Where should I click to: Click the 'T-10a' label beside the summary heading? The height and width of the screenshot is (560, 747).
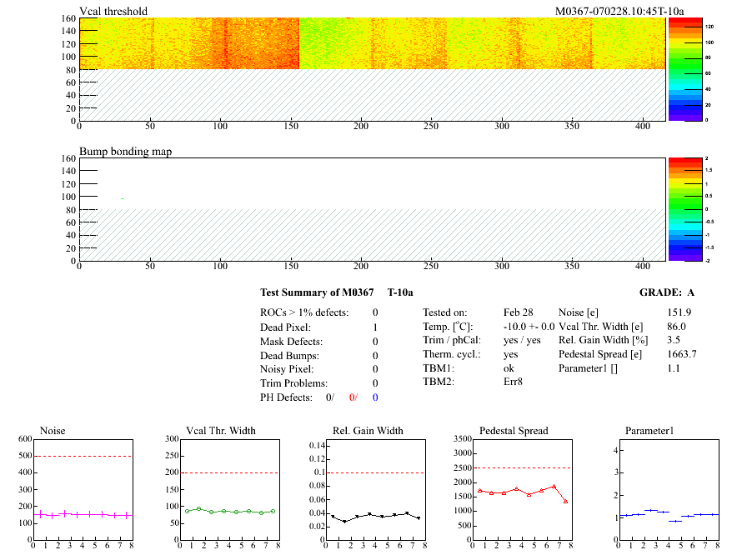tap(400, 292)
